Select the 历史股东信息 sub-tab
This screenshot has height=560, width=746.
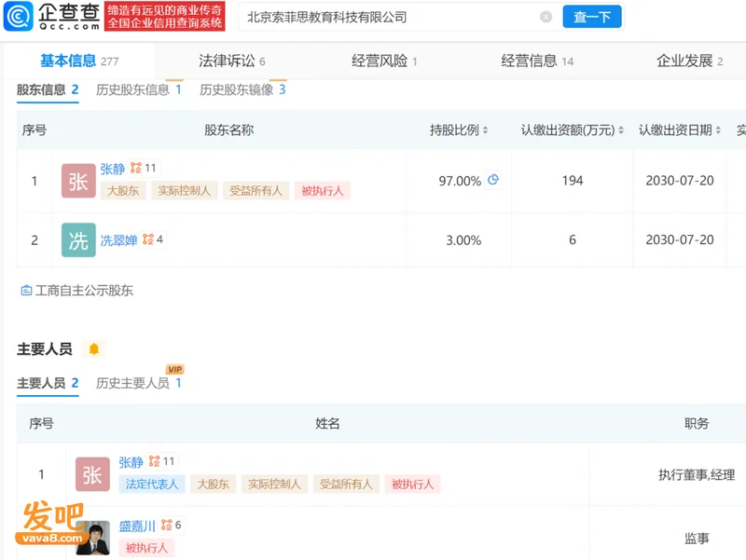(138, 89)
